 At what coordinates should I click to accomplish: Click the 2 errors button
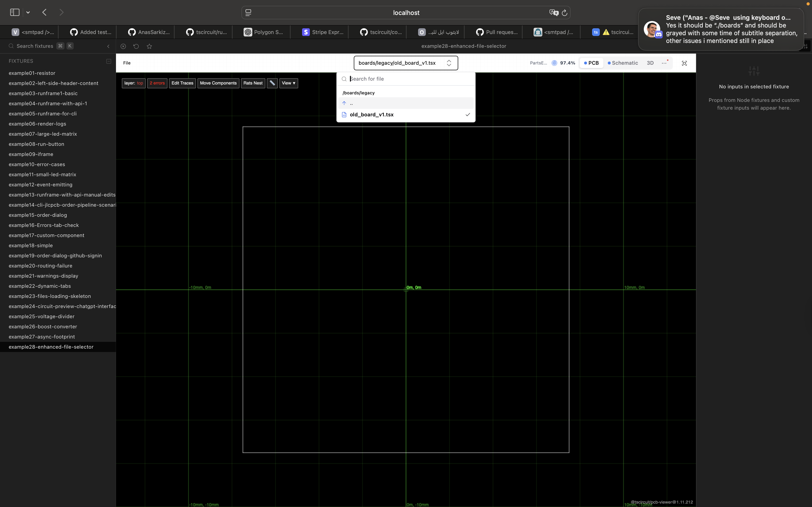[x=157, y=83]
